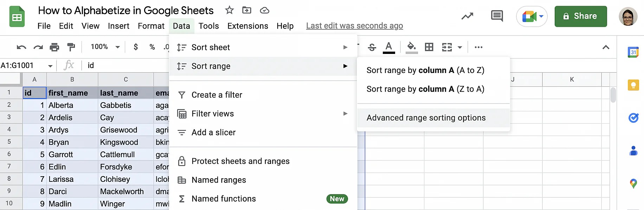Activate the paint format tool

(71, 47)
